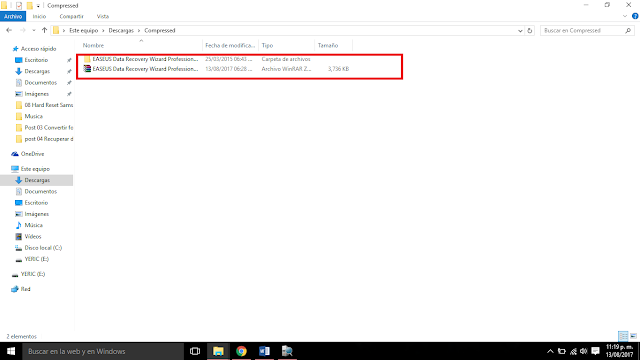
Task: Refresh the Compressed folder view
Action: point(530,31)
